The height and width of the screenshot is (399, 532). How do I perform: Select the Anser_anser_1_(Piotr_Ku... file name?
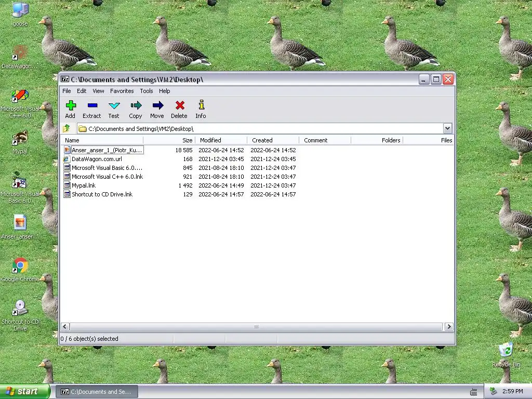(107, 150)
